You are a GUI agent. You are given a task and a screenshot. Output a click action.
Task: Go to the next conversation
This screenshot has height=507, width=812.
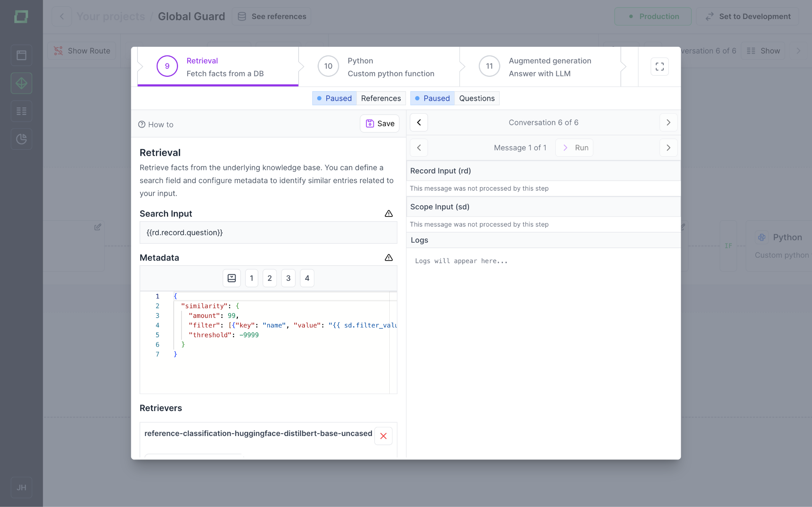coord(668,122)
